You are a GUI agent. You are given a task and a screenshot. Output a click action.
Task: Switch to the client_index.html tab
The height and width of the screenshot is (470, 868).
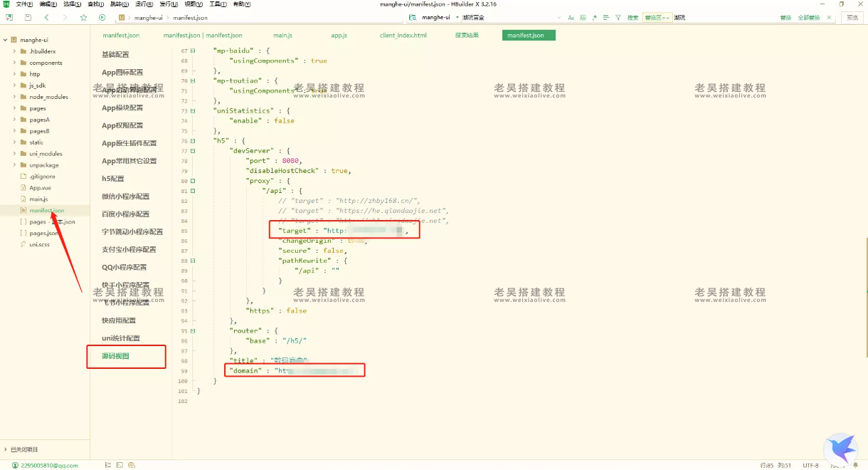(403, 35)
